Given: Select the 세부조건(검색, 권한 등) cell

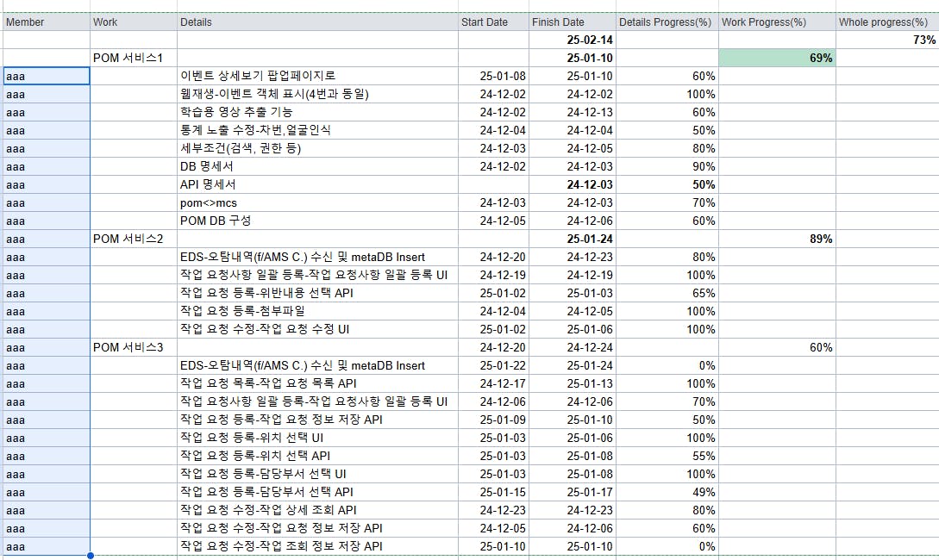Looking at the screenshot, I should click(317, 148).
